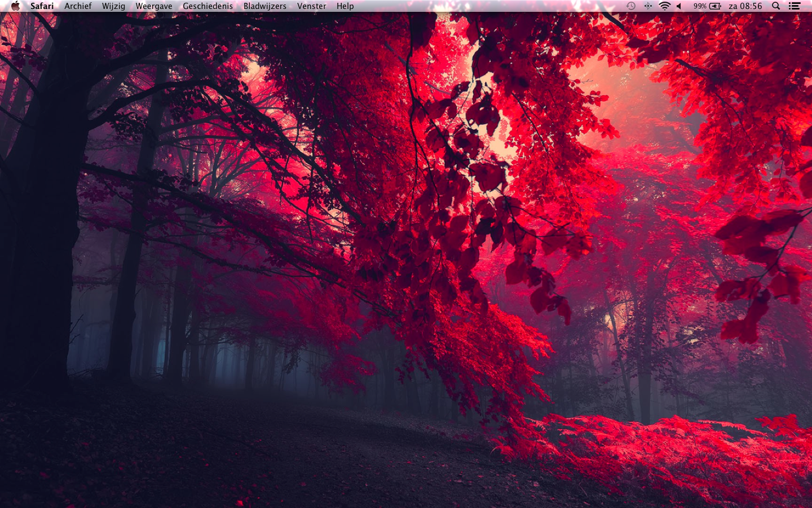This screenshot has height=508, width=812.
Task: Open the Venster menu
Action: [x=312, y=6]
